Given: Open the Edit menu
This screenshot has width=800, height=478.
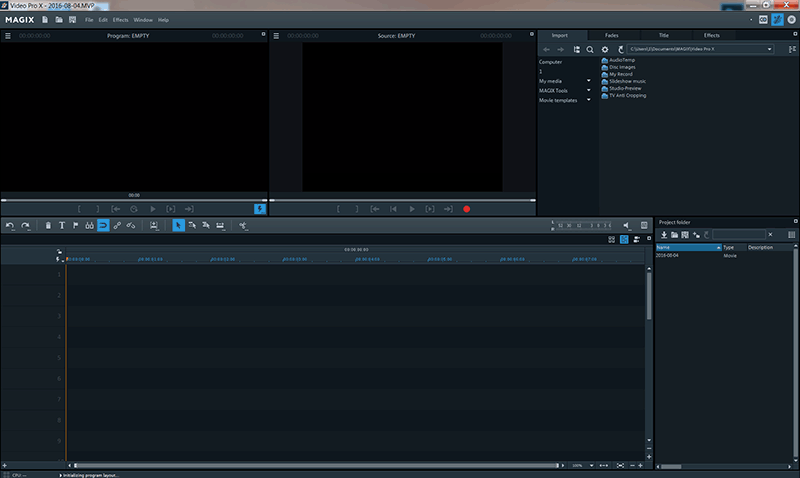Looking at the screenshot, I should 103,20.
